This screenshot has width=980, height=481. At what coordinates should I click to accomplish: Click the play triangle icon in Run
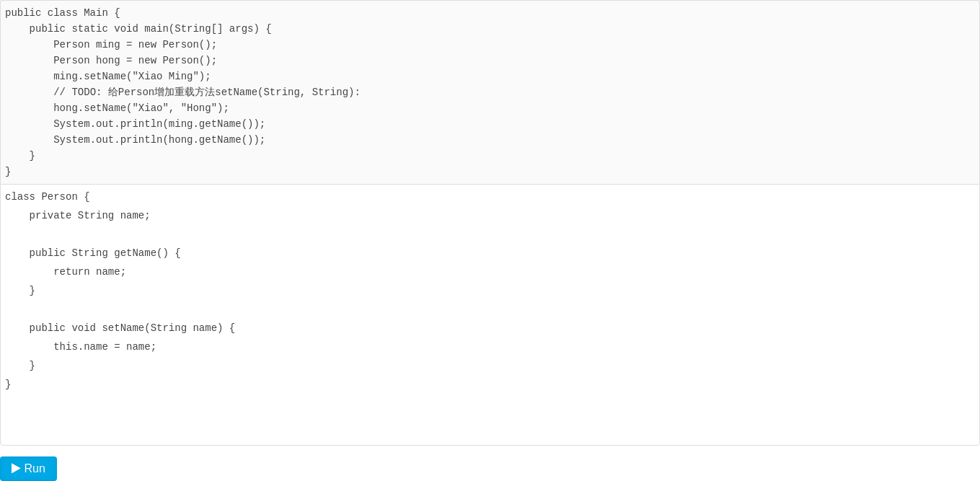(16, 469)
